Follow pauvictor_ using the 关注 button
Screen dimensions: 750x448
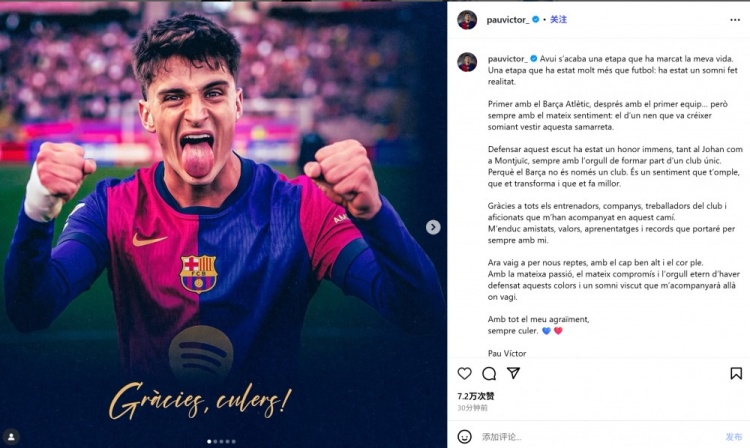[x=558, y=19]
